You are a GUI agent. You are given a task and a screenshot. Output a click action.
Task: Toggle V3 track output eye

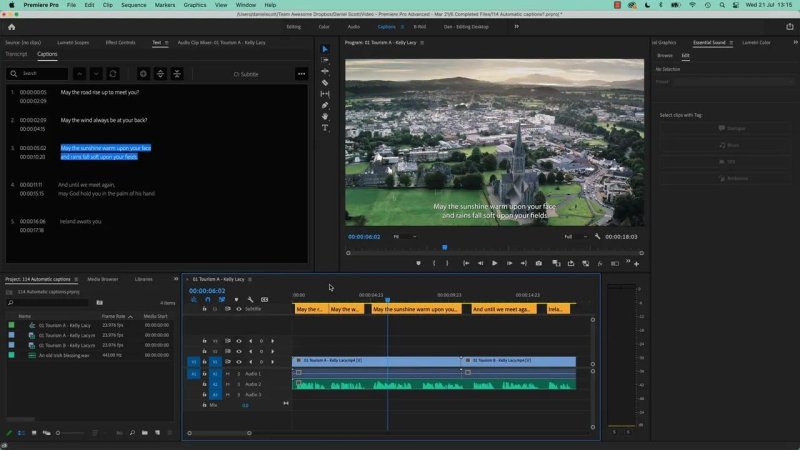[239, 341]
